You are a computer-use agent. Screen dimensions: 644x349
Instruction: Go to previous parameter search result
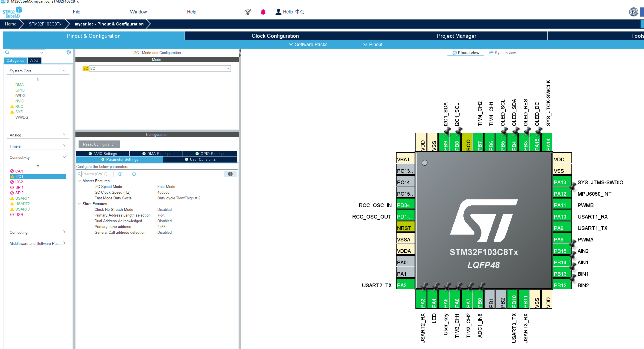pos(120,174)
